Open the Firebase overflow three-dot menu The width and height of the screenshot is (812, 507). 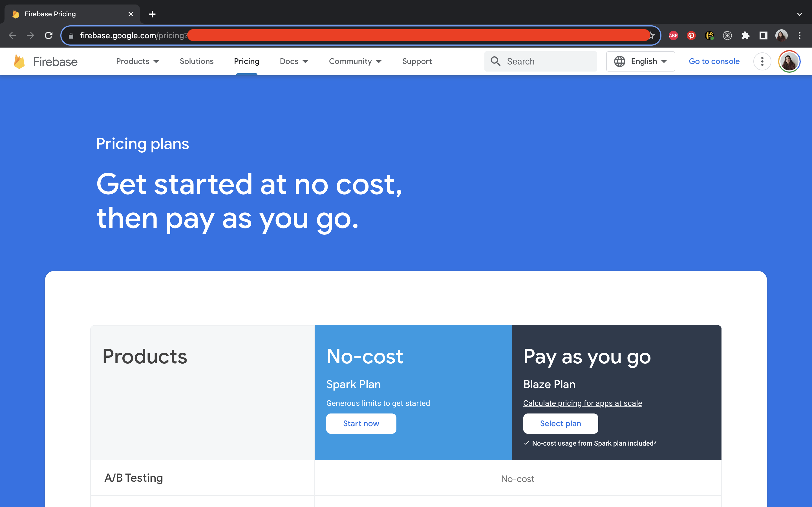762,61
